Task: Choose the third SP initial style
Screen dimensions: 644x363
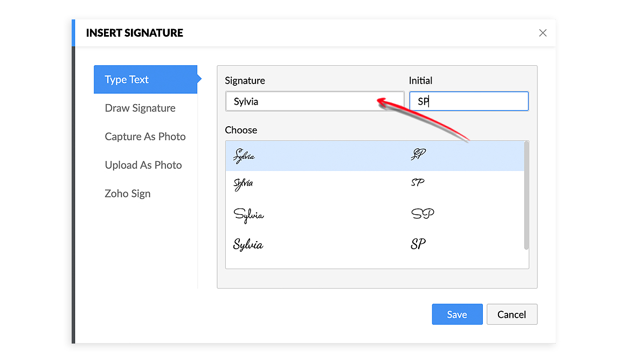Action: point(423,214)
